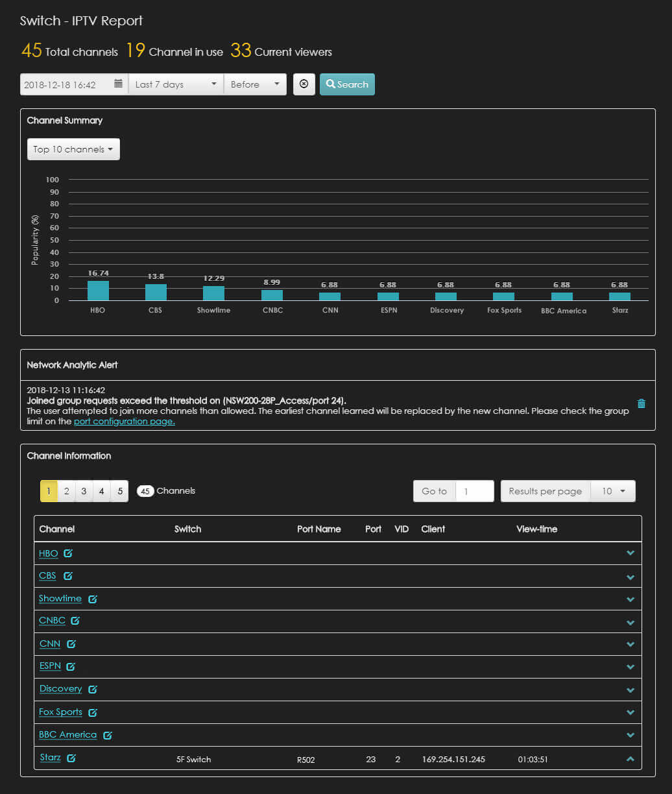
Task: Expand the Showtime row details
Action: [x=630, y=599]
